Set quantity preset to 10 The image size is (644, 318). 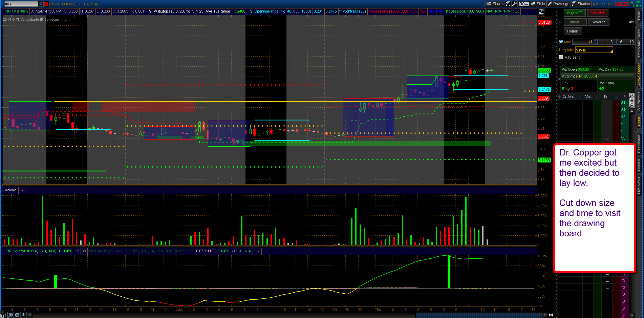(x=630, y=42)
